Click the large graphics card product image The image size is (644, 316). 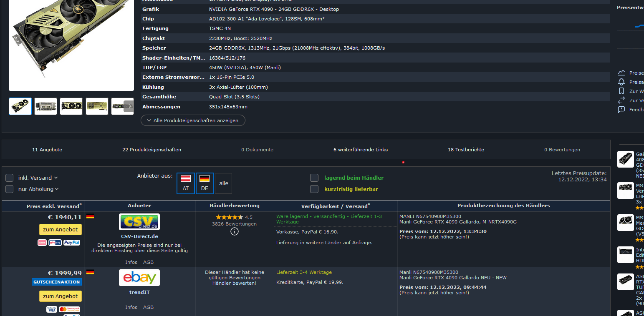pyautogui.click(x=71, y=45)
